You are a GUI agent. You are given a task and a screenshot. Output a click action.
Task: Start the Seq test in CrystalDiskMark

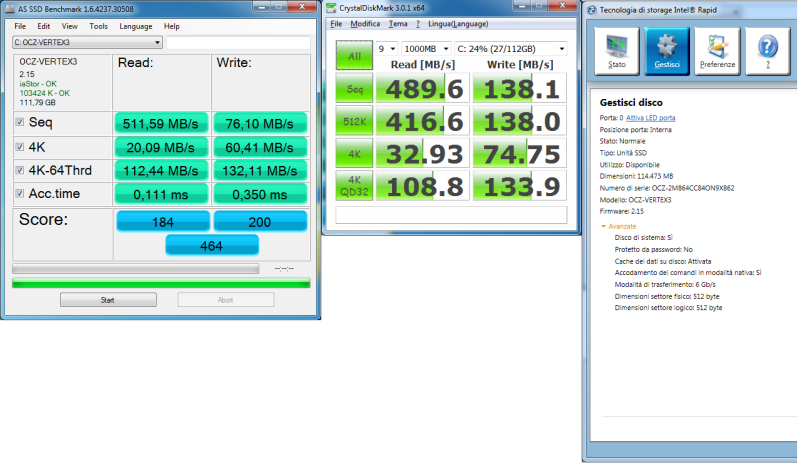click(354, 89)
